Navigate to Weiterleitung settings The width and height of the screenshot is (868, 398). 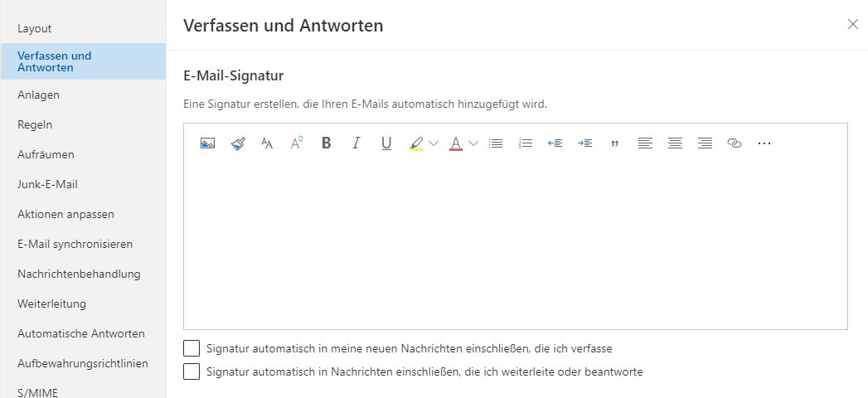[51, 303]
